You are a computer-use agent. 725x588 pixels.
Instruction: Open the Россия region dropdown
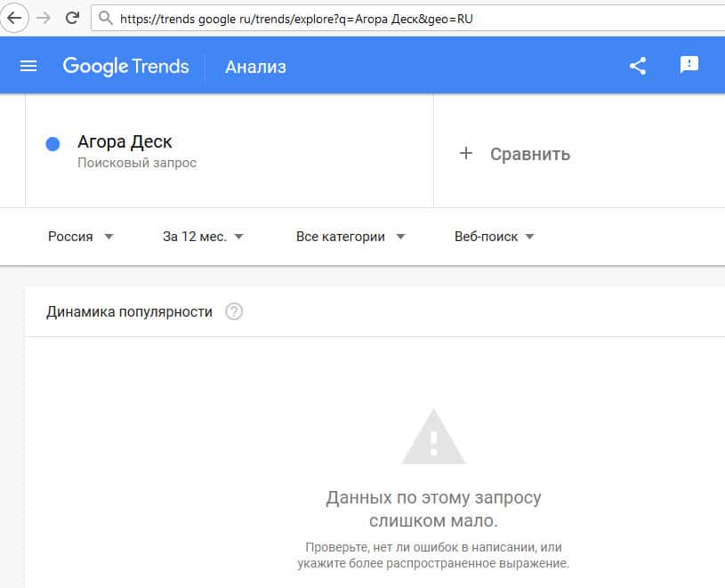81,237
